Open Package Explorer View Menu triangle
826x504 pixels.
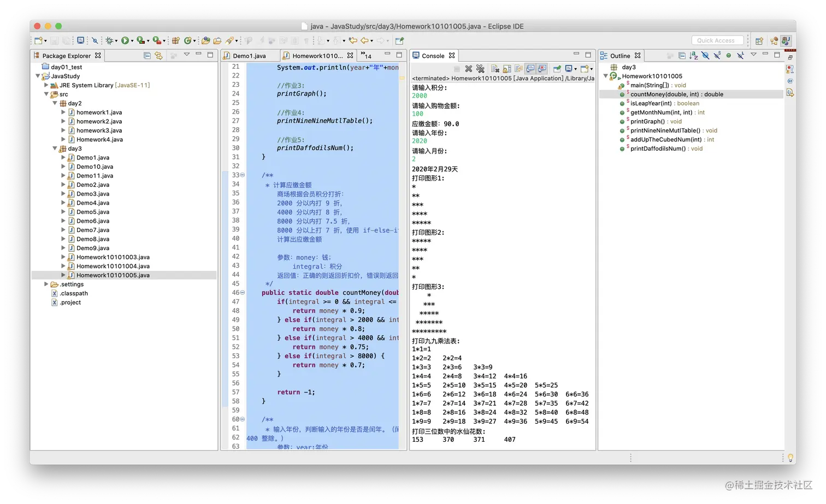(x=187, y=55)
